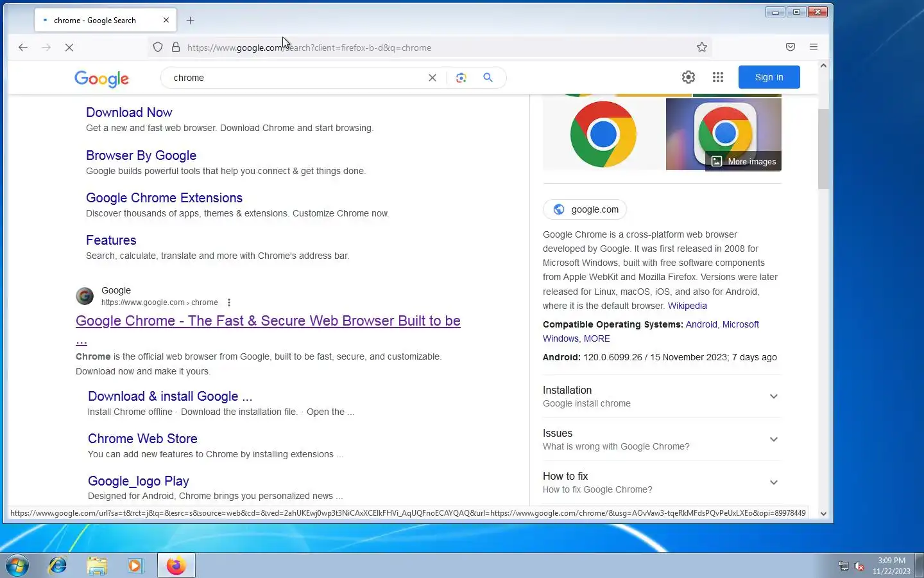924x578 pixels.
Task: Click the scrollbar down arrow
Action: point(823,514)
